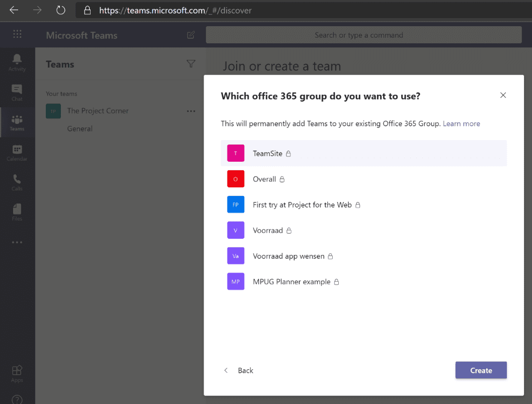Click the new chat compose icon
The width and height of the screenshot is (532, 404).
(x=191, y=35)
